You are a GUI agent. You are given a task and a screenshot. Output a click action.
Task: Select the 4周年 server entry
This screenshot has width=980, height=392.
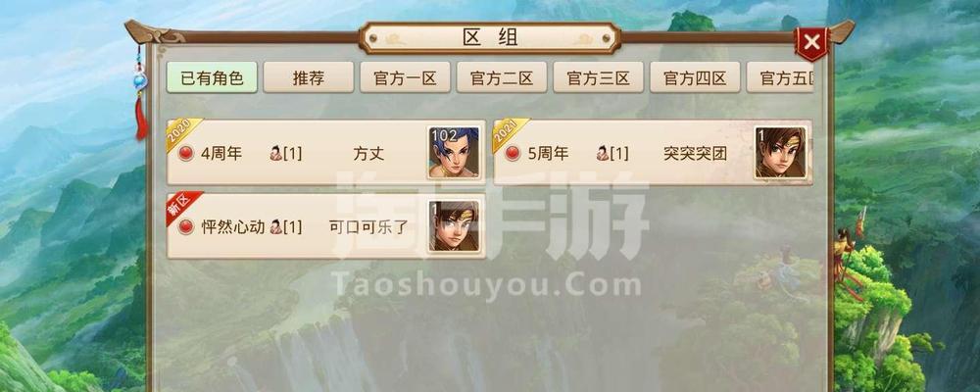coord(326,153)
